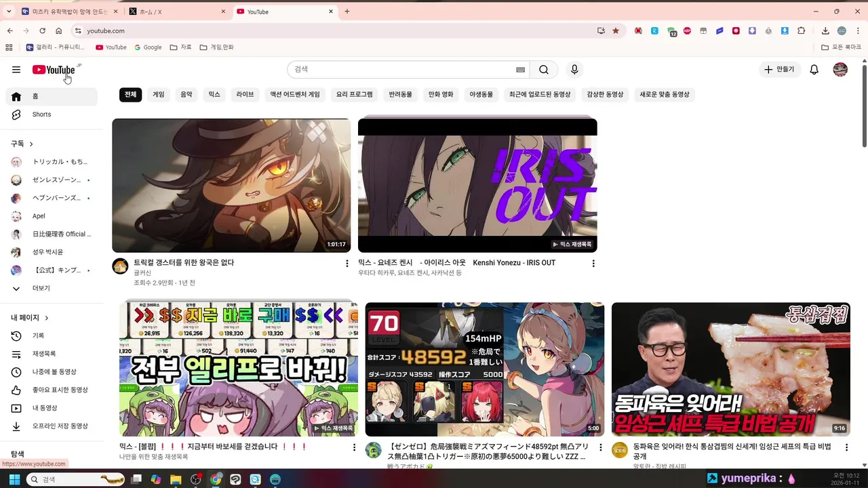Select the 액션 어드벤처 게임 chip
This screenshot has height=488, width=868.
point(295,95)
